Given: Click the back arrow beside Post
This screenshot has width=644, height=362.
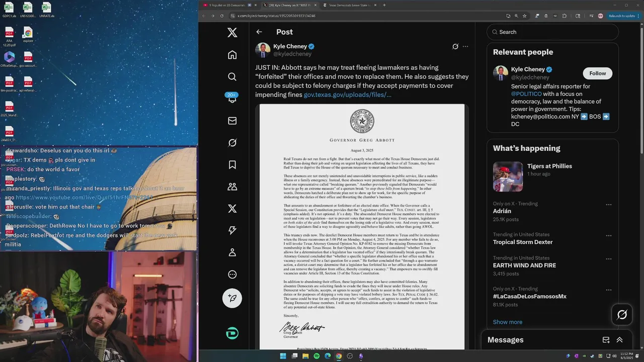Looking at the screenshot, I should (259, 32).
